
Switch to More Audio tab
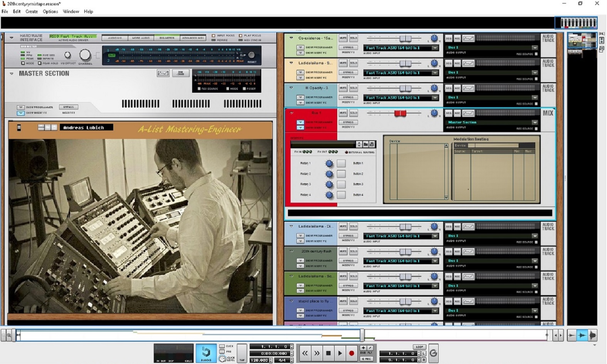click(141, 38)
